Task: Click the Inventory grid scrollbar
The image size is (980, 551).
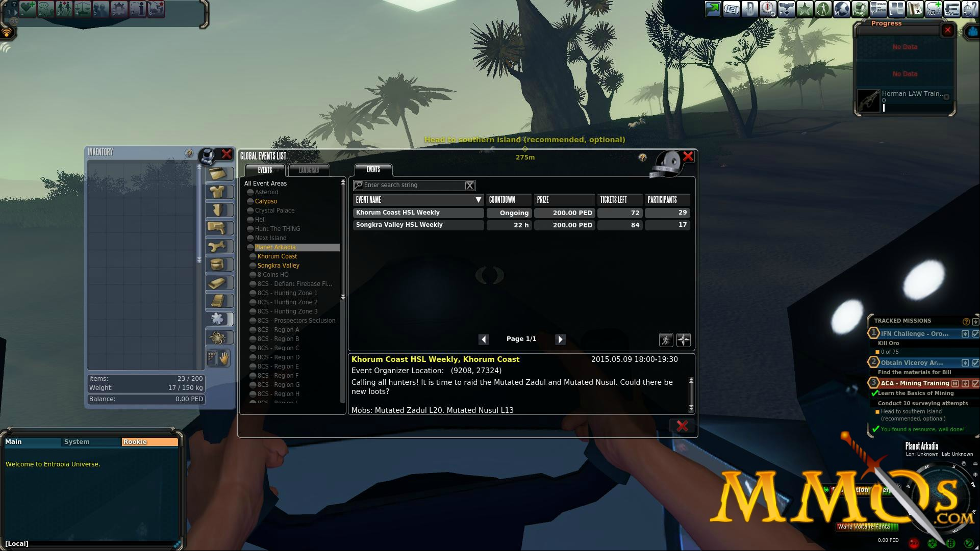Action: 199,213
